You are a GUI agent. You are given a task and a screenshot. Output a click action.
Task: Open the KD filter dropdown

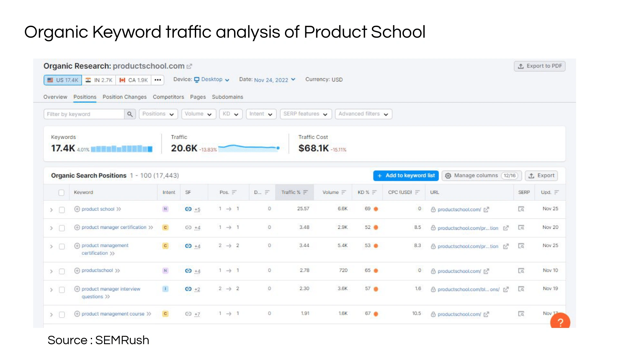coord(231,114)
